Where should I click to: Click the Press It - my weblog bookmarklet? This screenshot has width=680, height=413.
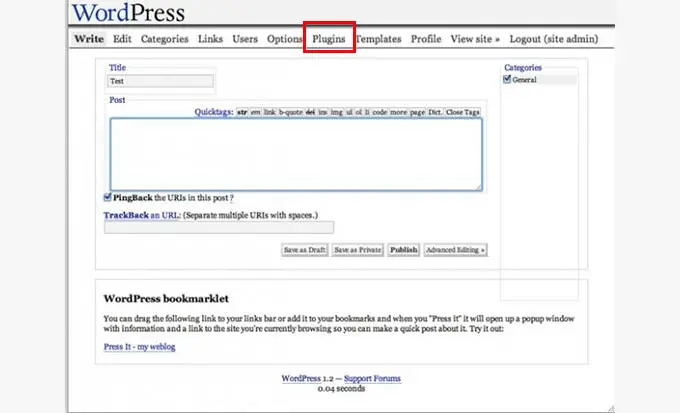click(x=139, y=347)
